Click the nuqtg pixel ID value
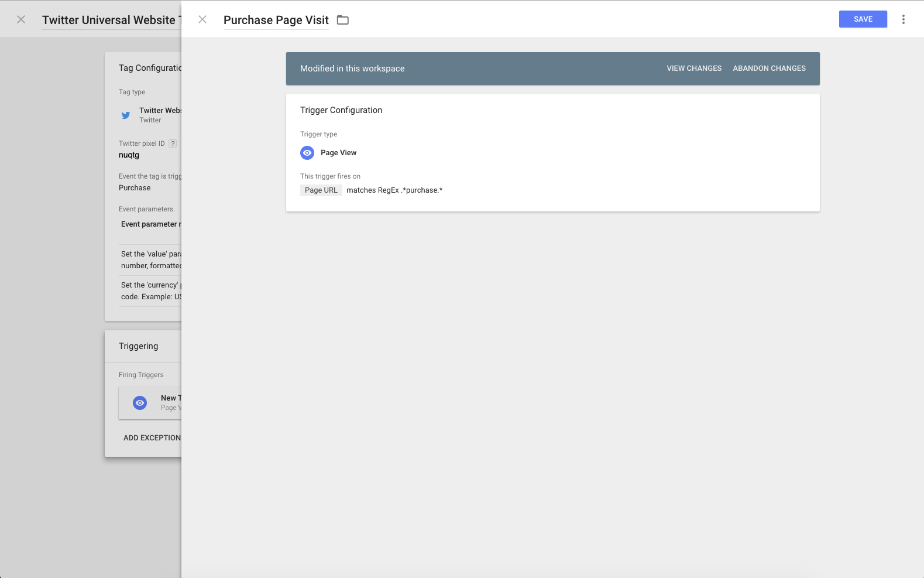This screenshot has height=578, width=924. (x=129, y=155)
